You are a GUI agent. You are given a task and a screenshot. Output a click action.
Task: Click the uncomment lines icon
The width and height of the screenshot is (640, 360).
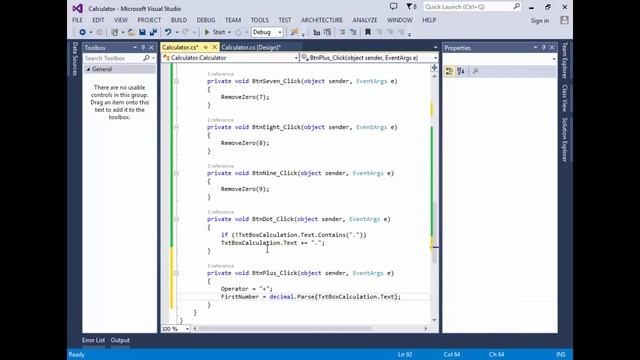point(353,32)
